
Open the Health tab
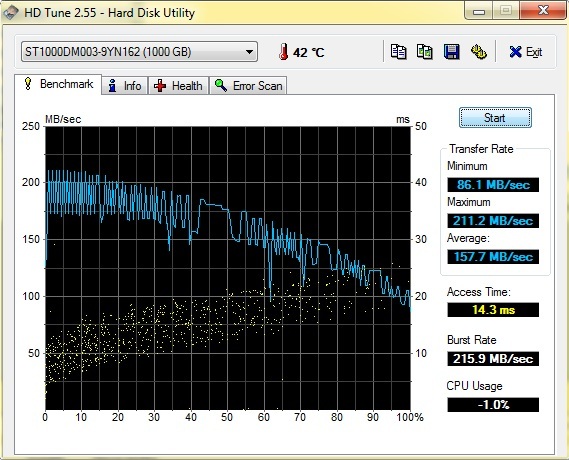tap(178, 86)
